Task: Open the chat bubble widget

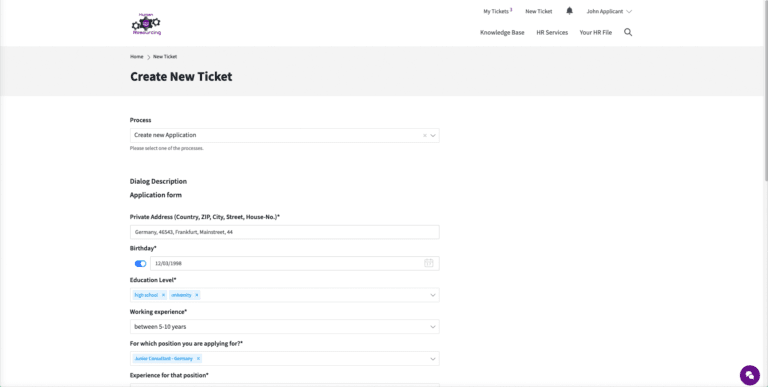Action: [x=749, y=375]
